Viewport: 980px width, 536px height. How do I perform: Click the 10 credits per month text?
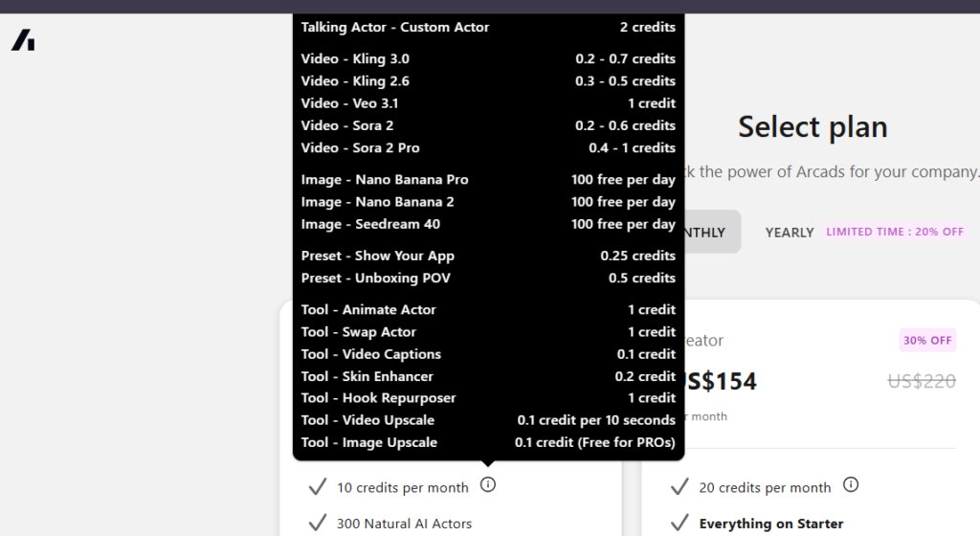pyautogui.click(x=403, y=488)
